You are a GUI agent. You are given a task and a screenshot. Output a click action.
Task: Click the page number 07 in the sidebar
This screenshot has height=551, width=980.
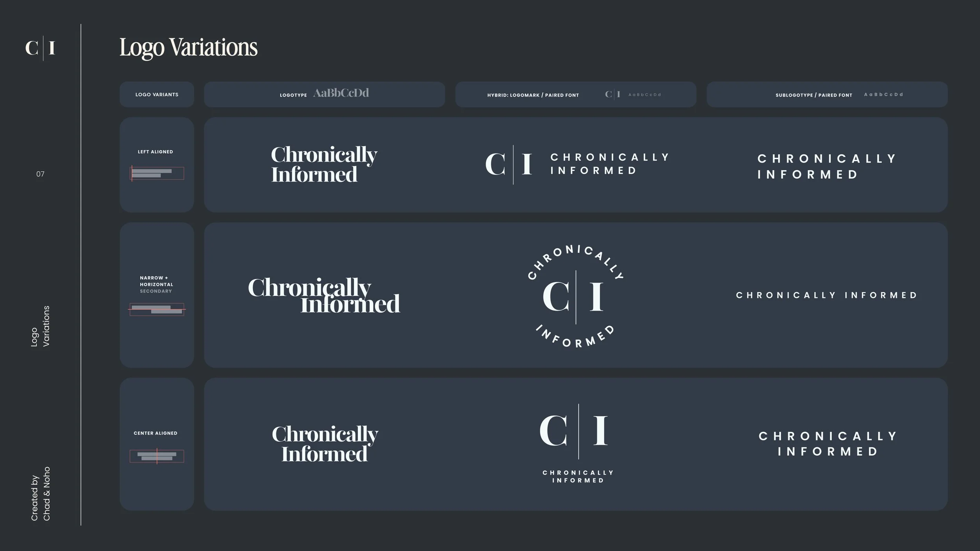click(40, 174)
